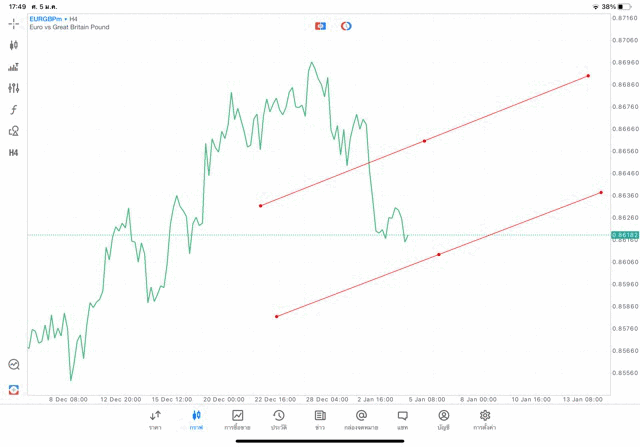The image size is (640, 447).
Task: Activate the crosshair tool
Action: pyautogui.click(x=14, y=23)
